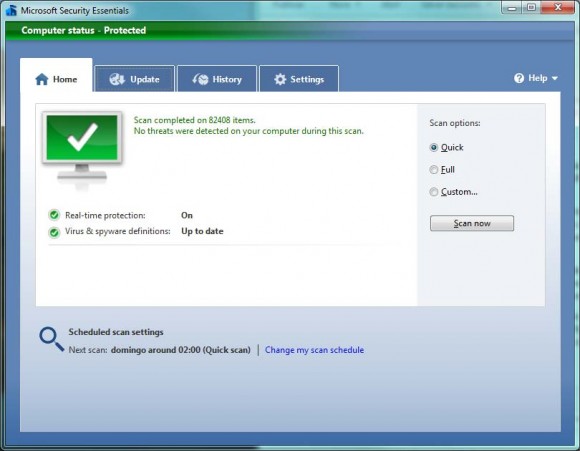Click the Virus & spyware definitions check icon
This screenshot has height=451, width=580.
(x=54, y=232)
